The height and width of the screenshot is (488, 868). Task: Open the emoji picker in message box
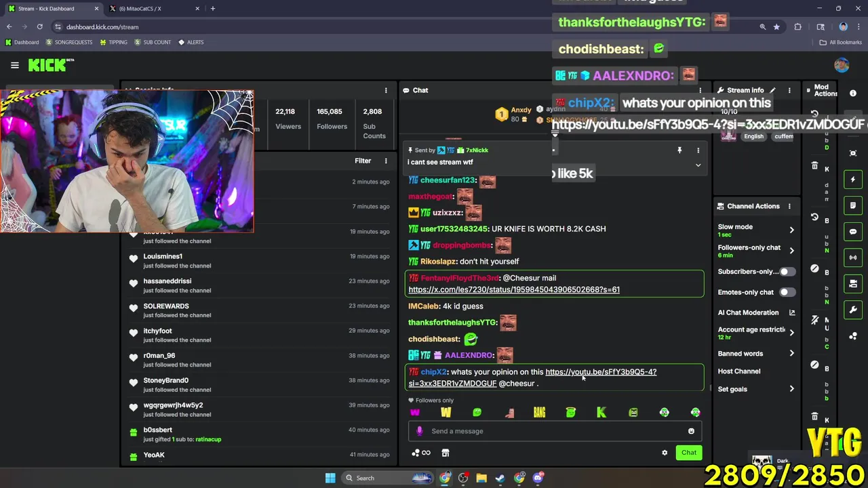pyautogui.click(x=691, y=431)
